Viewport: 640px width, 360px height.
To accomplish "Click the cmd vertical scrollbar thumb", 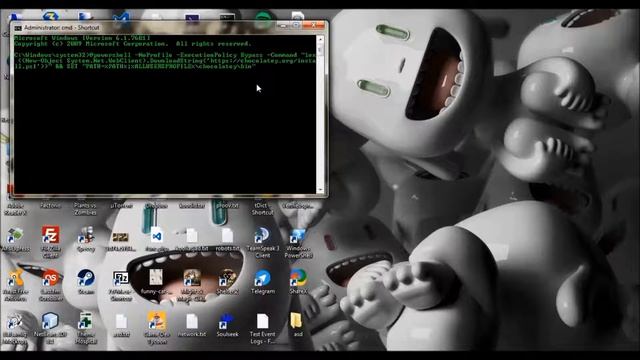I will point(320,50).
